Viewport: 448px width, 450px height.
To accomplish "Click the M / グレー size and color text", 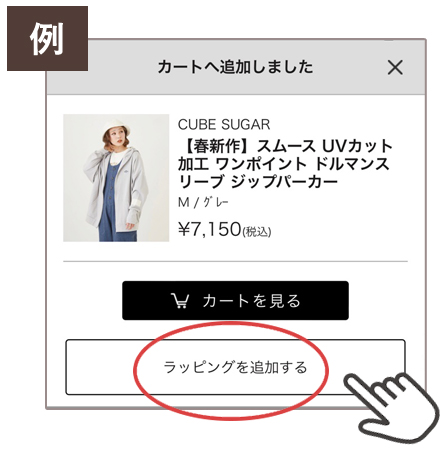I will click(x=203, y=202).
